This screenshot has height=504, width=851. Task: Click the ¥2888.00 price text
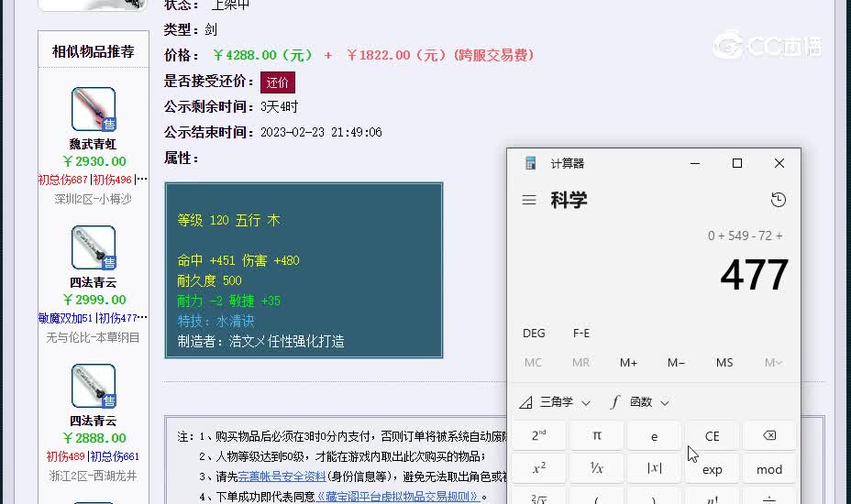coord(94,438)
